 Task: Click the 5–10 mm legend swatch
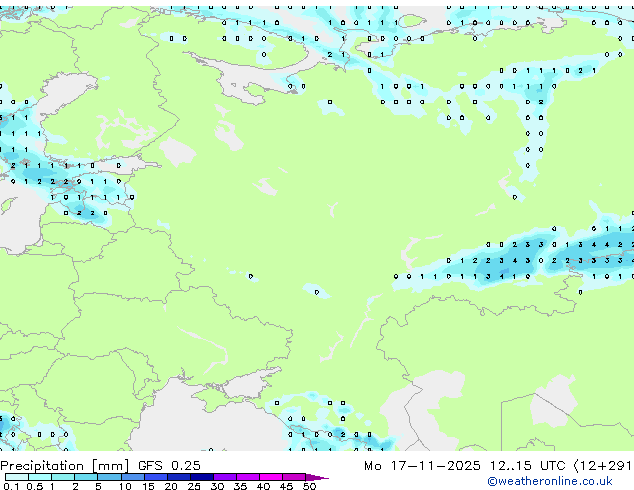click(x=109, y=477)
